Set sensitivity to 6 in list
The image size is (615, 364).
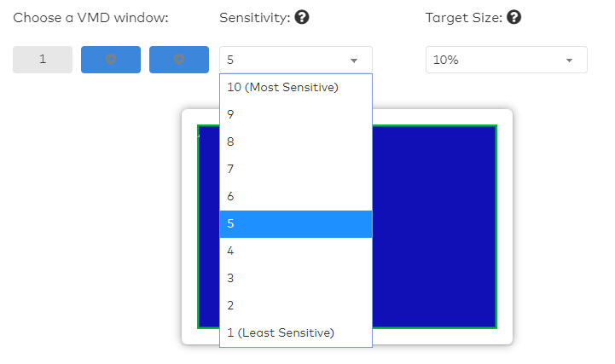pos(295,196)
